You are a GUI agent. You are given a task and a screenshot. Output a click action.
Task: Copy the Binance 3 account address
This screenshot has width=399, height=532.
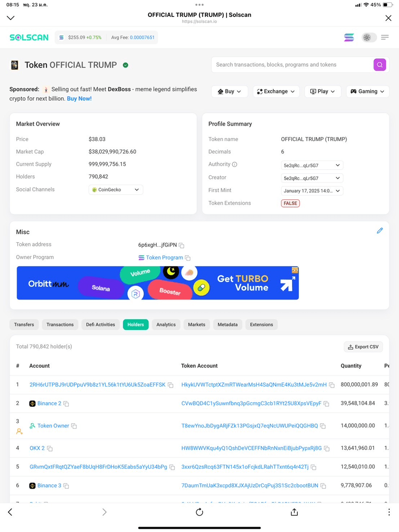tap(66, 486)
